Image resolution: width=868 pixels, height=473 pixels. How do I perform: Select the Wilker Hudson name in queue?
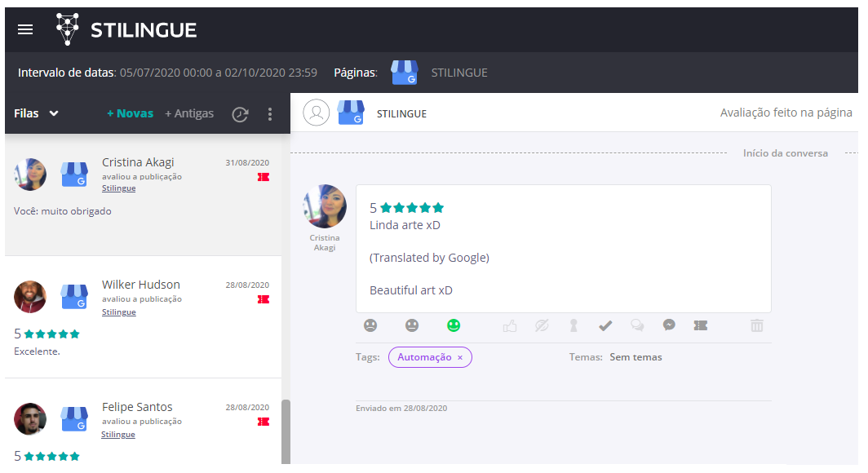(140, 285)
